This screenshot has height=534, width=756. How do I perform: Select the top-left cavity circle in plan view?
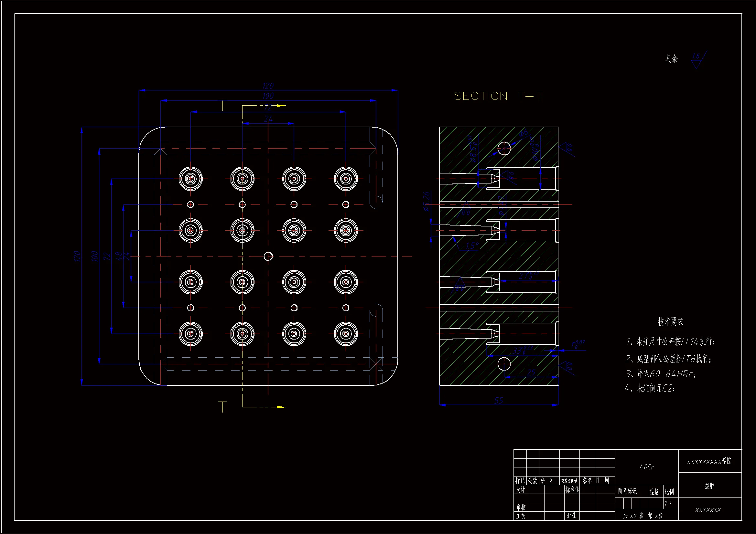[190, 179]
